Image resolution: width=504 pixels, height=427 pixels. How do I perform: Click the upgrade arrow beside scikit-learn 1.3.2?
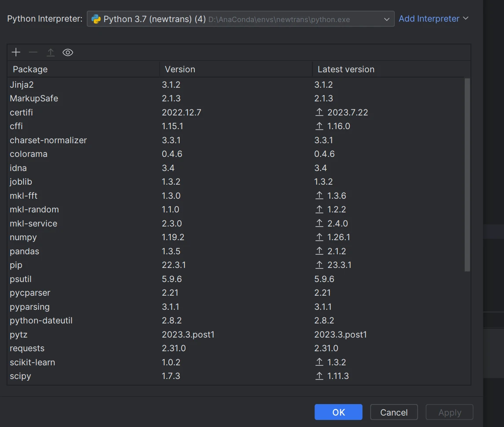click(319, 362)
